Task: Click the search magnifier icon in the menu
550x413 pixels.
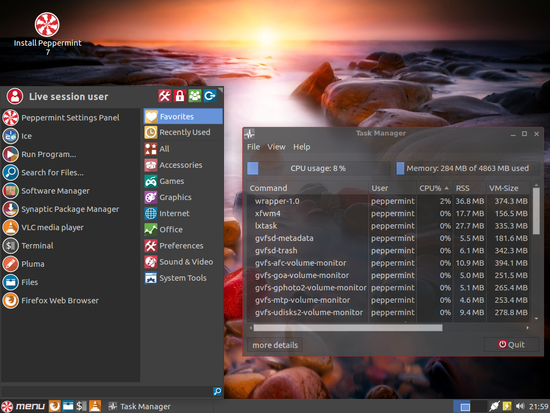Action: click(217, 391)
